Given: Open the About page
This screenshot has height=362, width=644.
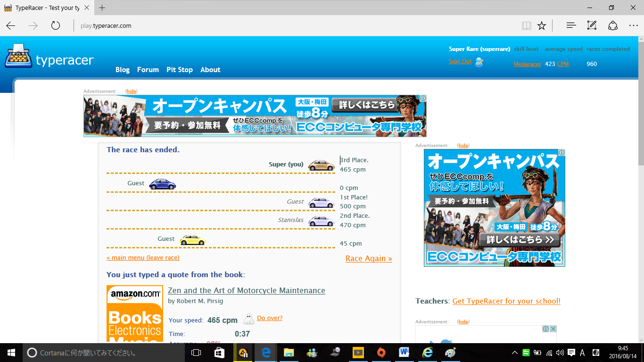Looking at the screenshot, I should [210, 70].
